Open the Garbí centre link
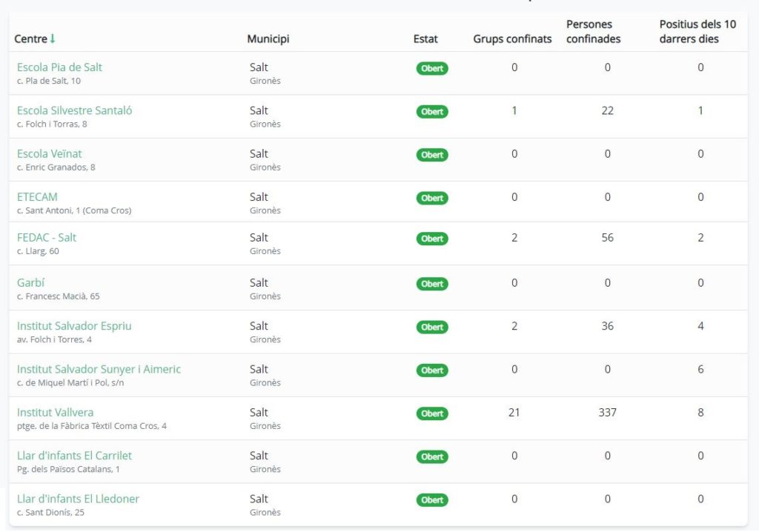 tap(31, 283)
